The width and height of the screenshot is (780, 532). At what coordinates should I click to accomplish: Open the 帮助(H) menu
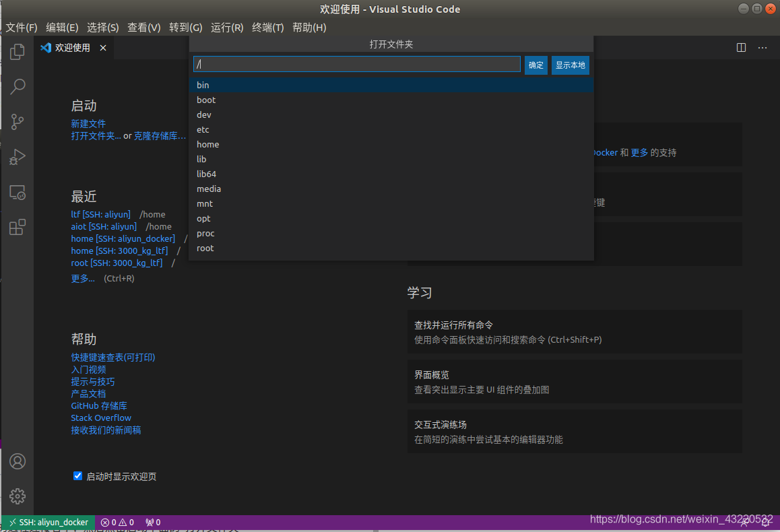309,28
